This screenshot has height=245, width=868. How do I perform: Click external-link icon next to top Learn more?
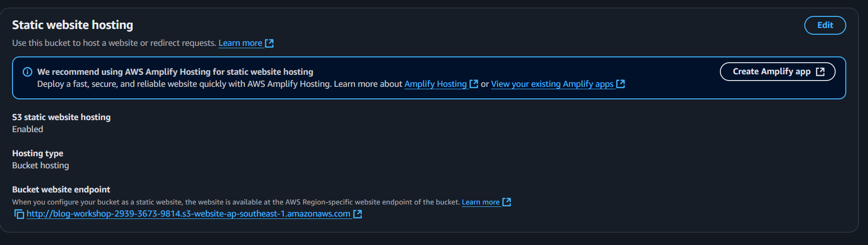pyautogui.click(x=269, y=43)
